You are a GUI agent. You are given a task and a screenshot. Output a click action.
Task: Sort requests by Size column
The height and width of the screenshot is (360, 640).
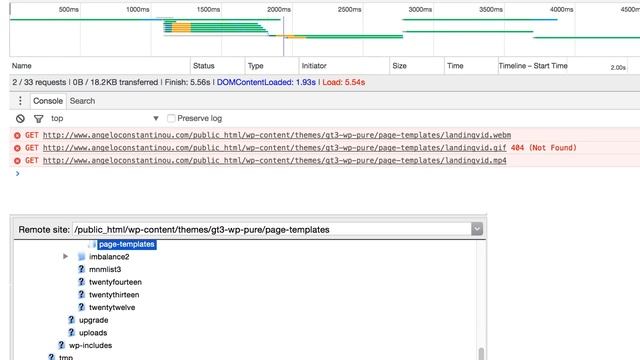[417, 66]
